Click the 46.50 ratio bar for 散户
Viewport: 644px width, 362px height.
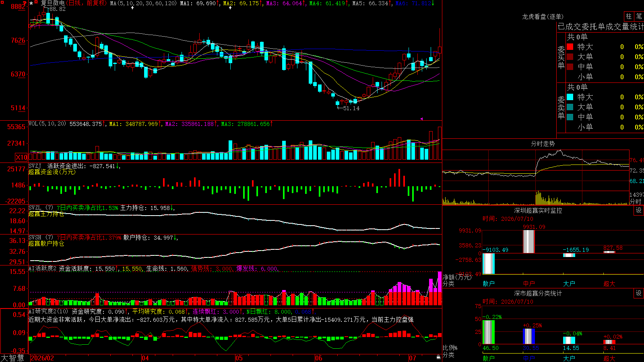click(x=489, y=332)
